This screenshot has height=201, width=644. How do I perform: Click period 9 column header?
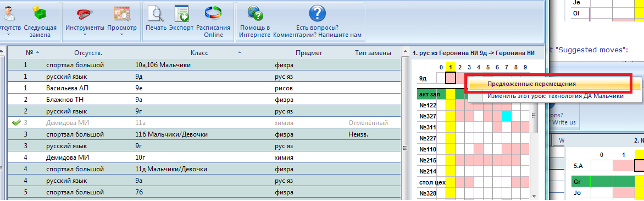click(525, 67)
